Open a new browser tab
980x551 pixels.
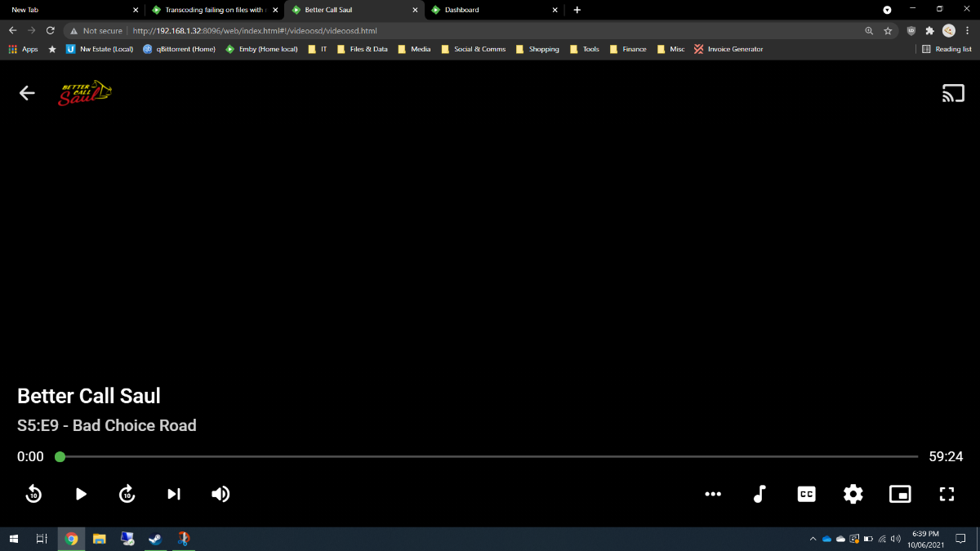(x=577, y=10)
